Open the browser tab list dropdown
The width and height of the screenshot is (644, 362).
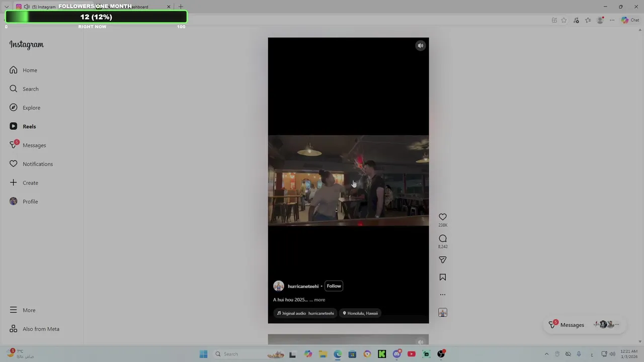7,7
